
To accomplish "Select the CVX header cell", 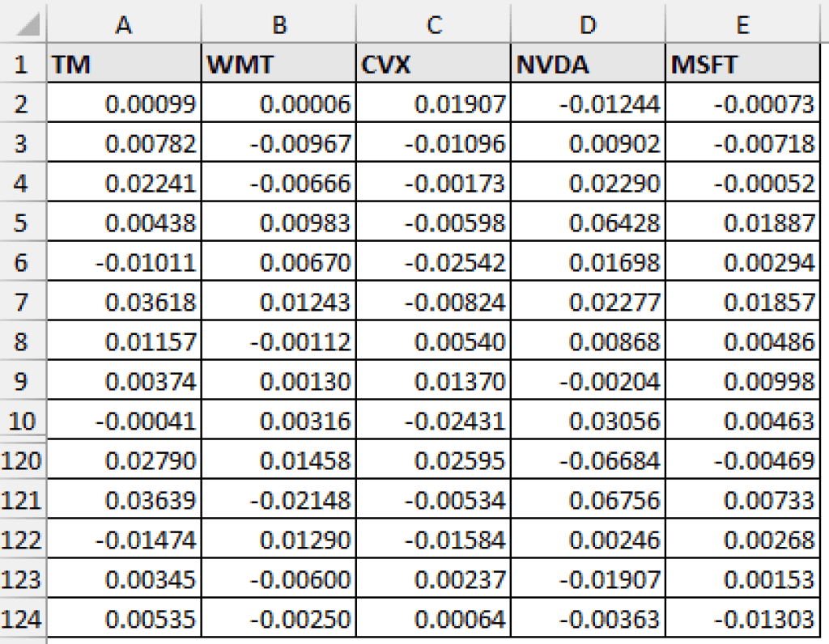I will [x=434, y=65].
